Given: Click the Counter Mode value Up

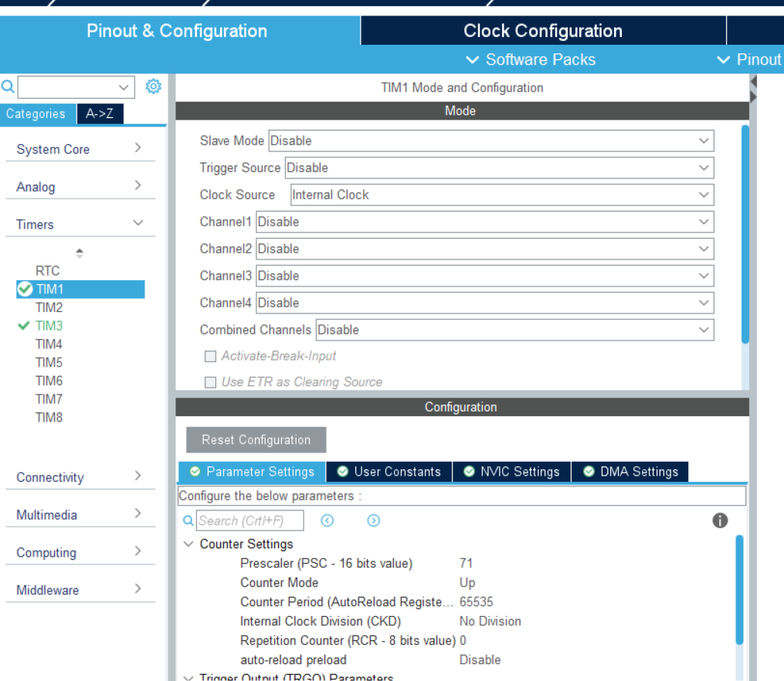Looking at the screenshot, I should [467, 583].
